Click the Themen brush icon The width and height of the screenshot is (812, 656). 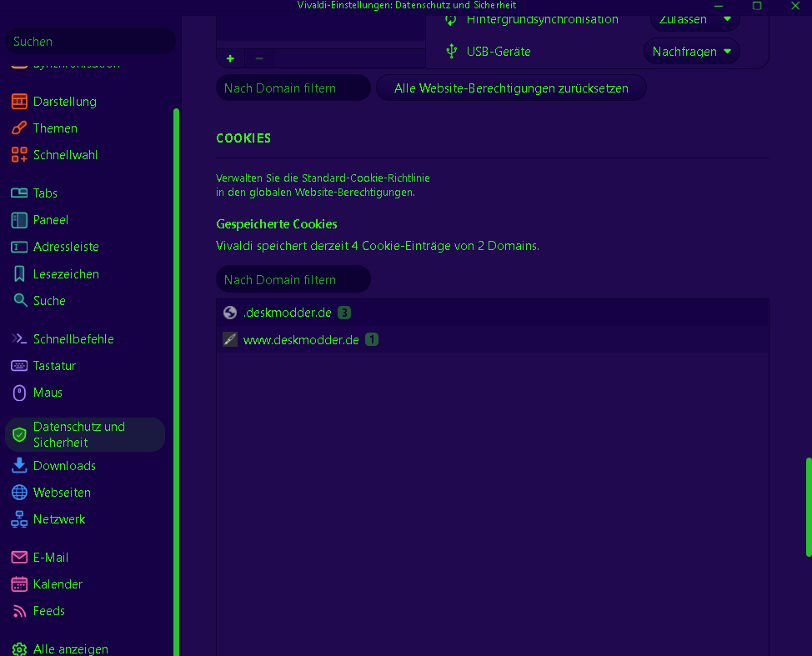coord(19,128)
